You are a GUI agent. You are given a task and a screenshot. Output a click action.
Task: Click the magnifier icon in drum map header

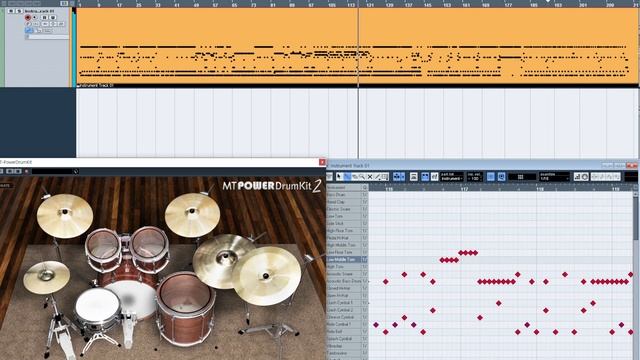pyautogui.click(x=365, y=187)
